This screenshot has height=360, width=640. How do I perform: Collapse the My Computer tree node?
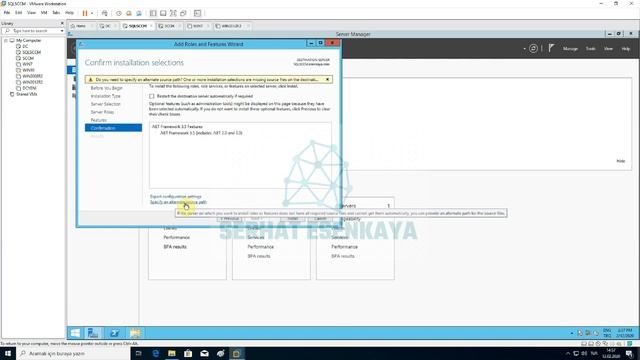[x=6, y=40]
